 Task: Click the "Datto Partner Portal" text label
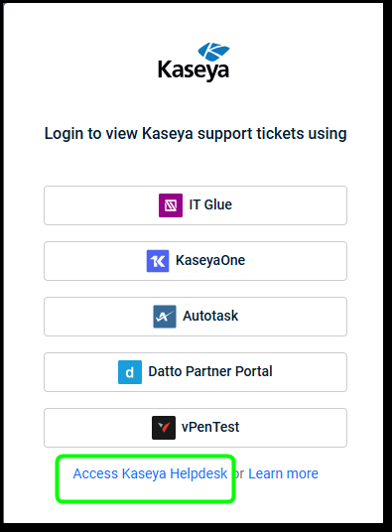click(210, 371)
